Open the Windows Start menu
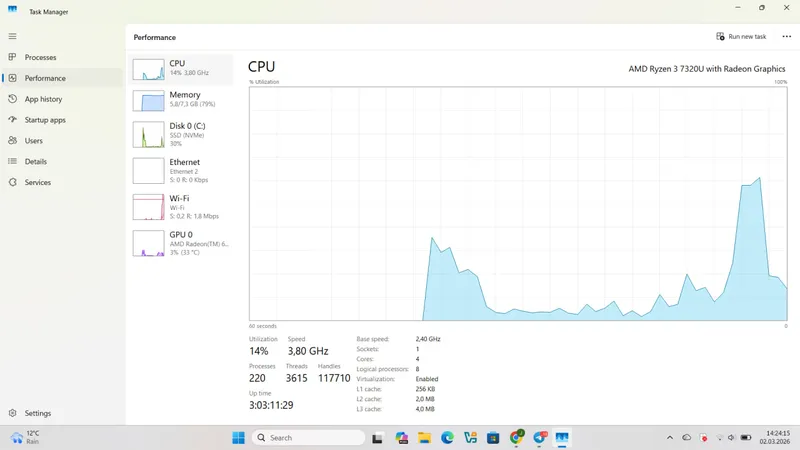Image resolution: width=800 pixels, height=450 pixels. [238, 438]
